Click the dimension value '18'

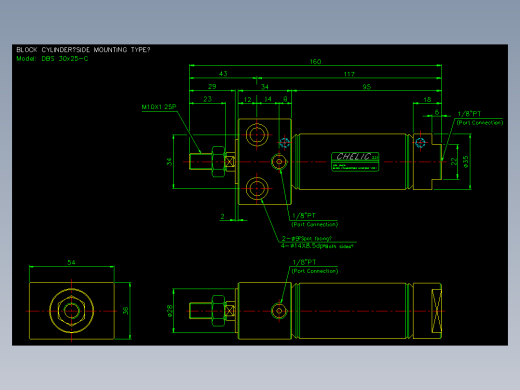click(427, 99)
